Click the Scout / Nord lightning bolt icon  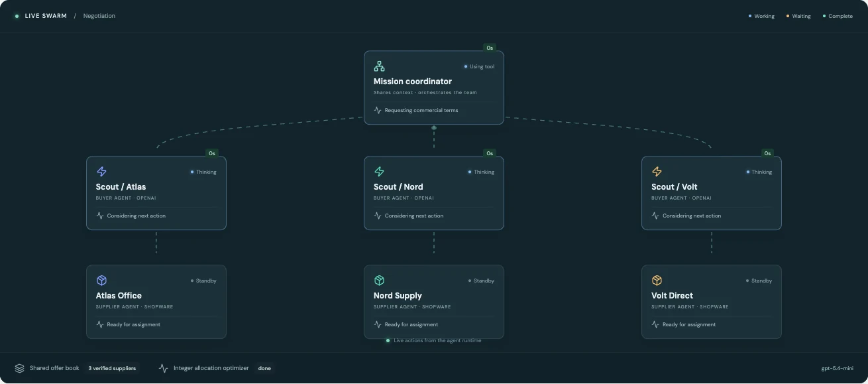[x=379, y=172]
